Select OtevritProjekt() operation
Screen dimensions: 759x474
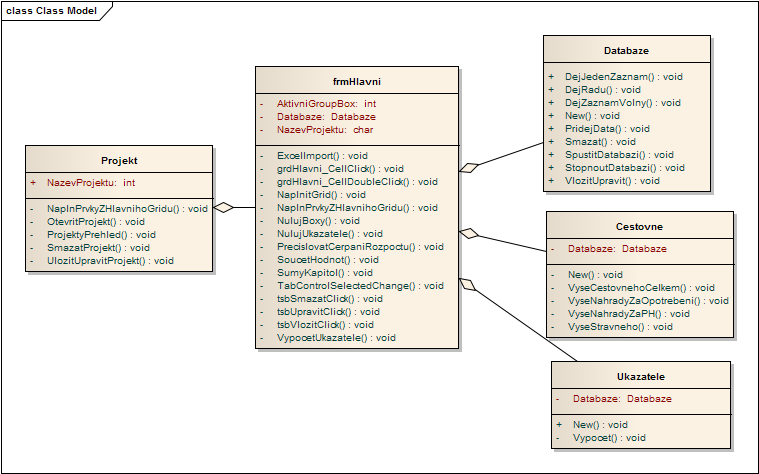click(96, 222)
